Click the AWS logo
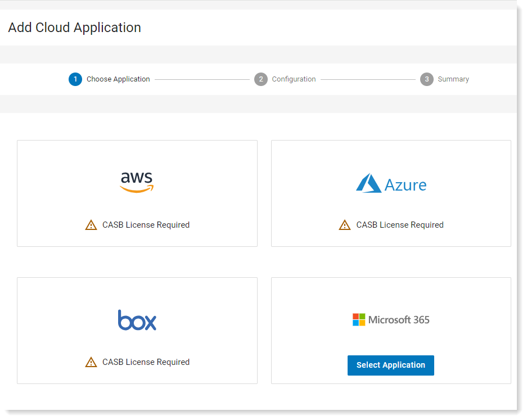The image size is (527, 420). (137, 182)
